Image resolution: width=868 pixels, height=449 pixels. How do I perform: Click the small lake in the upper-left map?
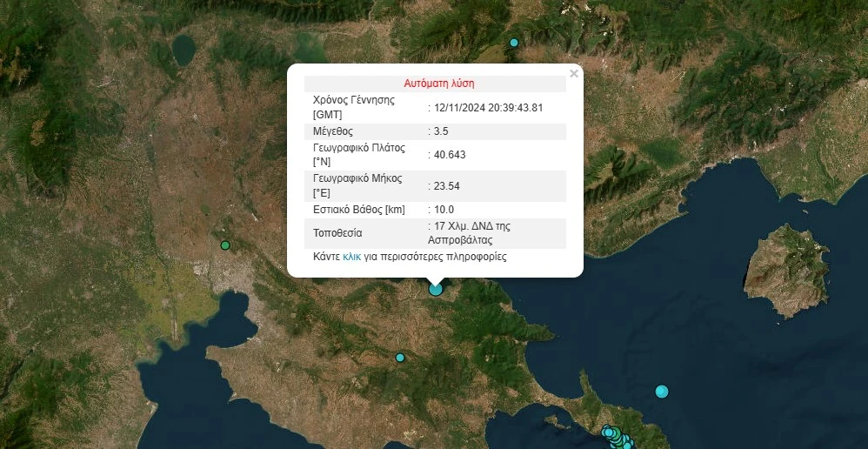tap(184, 50)
